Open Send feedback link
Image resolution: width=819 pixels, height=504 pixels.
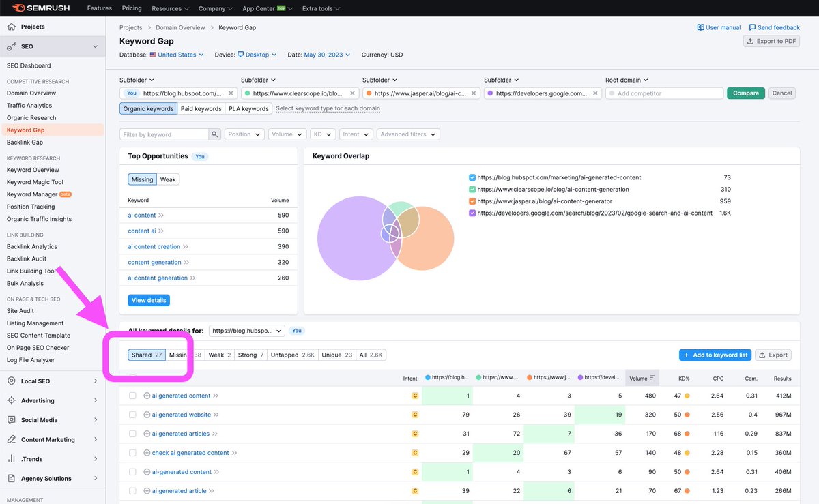pyautogui.click(x=774, y=27)
